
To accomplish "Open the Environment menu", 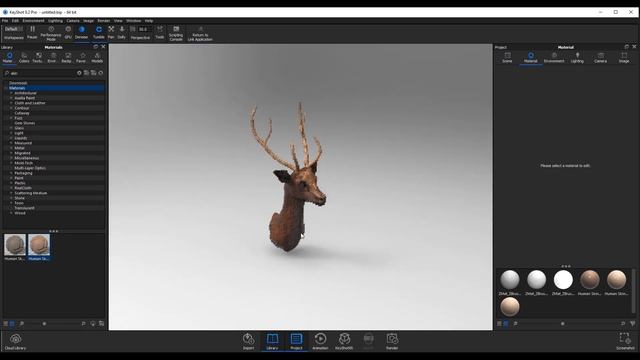I will point(33,20).
